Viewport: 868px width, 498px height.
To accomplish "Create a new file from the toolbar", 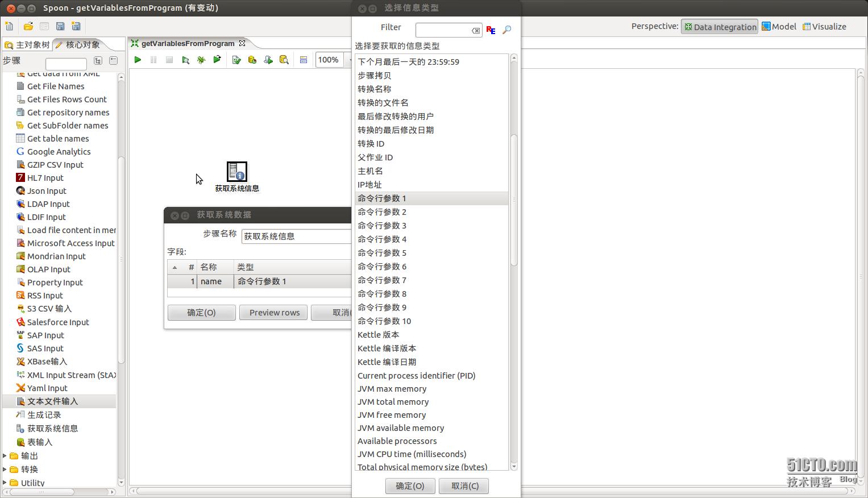I will (x=9, y=26).
